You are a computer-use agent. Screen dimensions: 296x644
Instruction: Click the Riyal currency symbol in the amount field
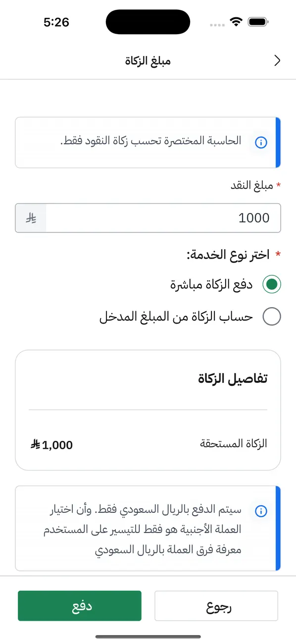pos(31,218)
